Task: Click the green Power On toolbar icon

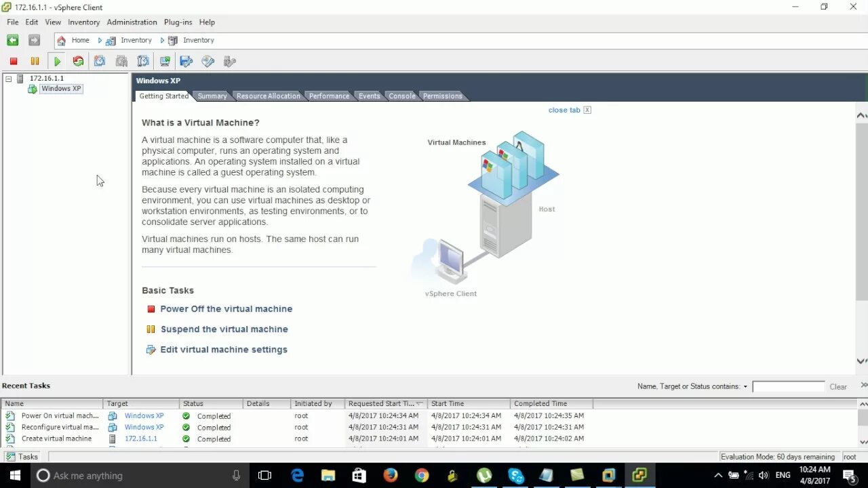Action: coord(57,61)
